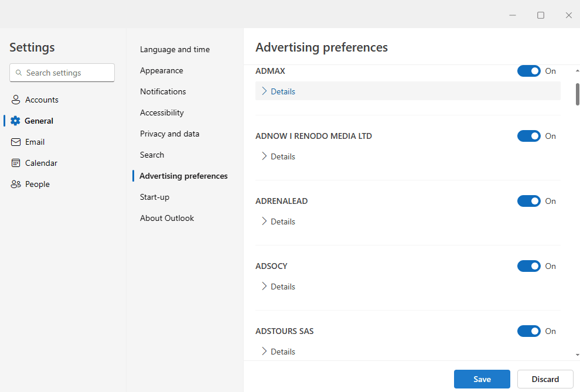Image resolution: width=580 pixels, height=392 pixels.
Task: Switch off the ADSOCY toggle
Action: pyautogui.click(x=529, y=265)
